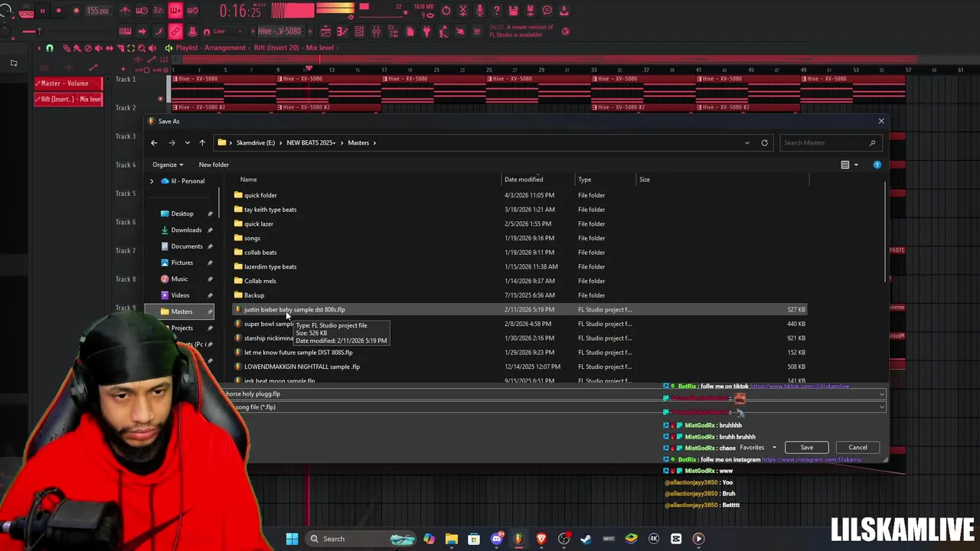The height and width of the screenshot is (551, 980).
Task: Click the refresh icon beside the address bar
Action: [x=764, y=142]
